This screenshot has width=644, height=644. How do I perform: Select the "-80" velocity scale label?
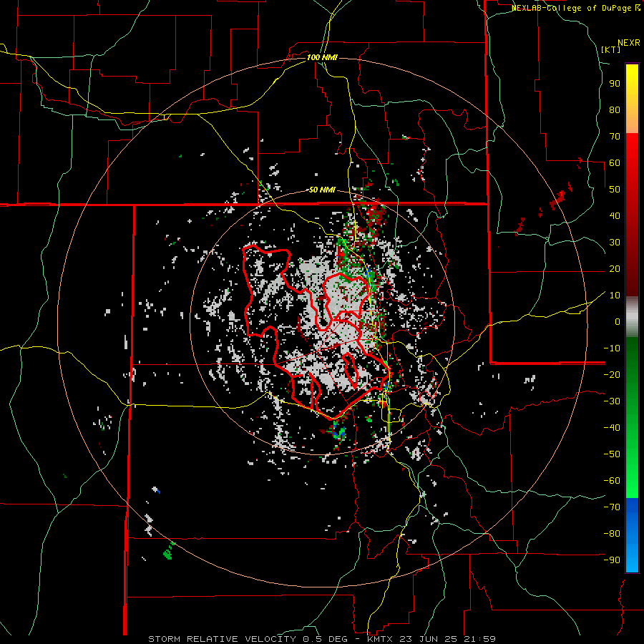click(x=612, y=534)
